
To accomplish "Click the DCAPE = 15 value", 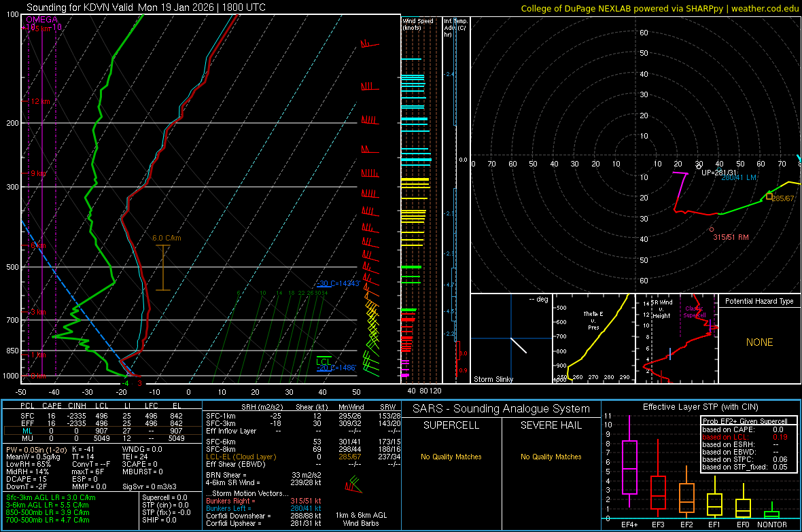I will click(26, 479).
